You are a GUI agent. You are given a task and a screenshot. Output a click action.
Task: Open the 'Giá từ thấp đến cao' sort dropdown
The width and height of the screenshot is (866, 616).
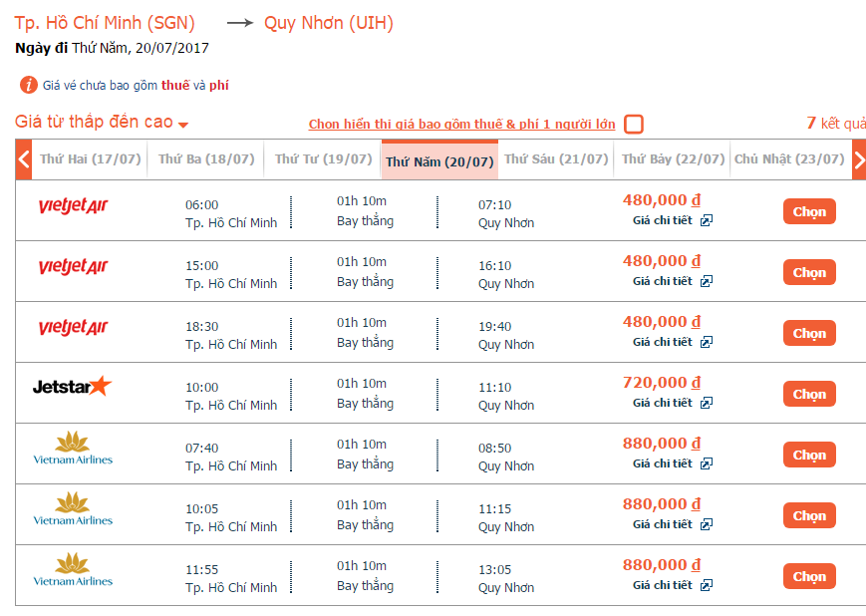click(102, 122)
